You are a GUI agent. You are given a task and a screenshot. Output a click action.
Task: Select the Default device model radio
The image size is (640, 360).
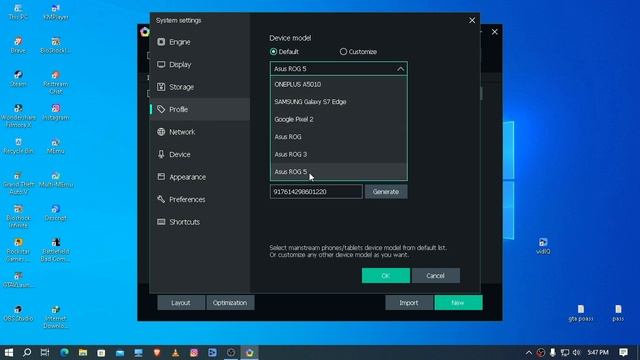click(x=273, y=52)
